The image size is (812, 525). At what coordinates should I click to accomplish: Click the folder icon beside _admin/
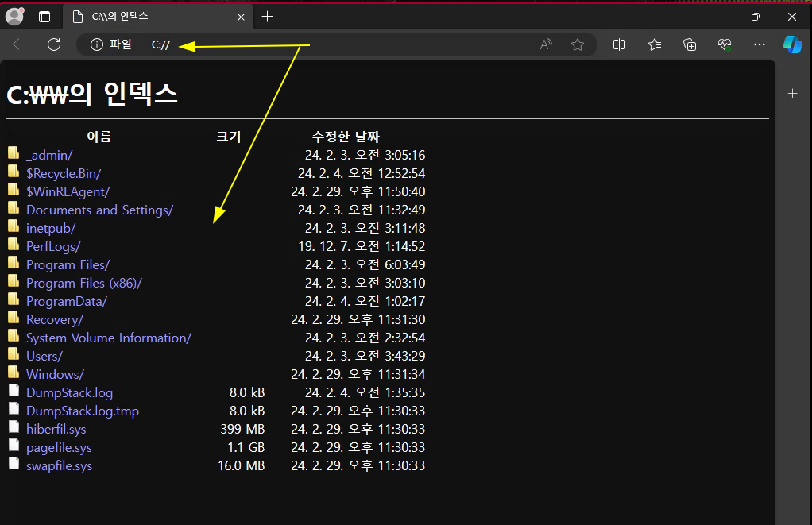(14, 153)
